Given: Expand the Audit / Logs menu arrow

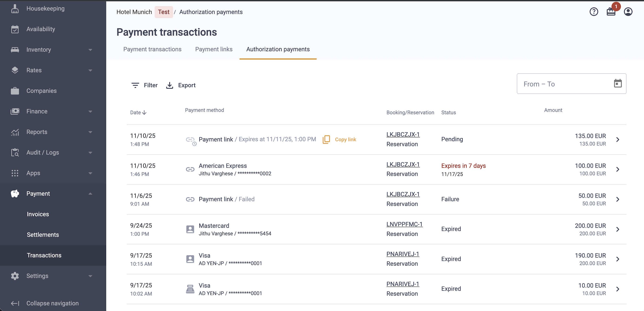Looking at the screenshot, I should coord(90,152).
